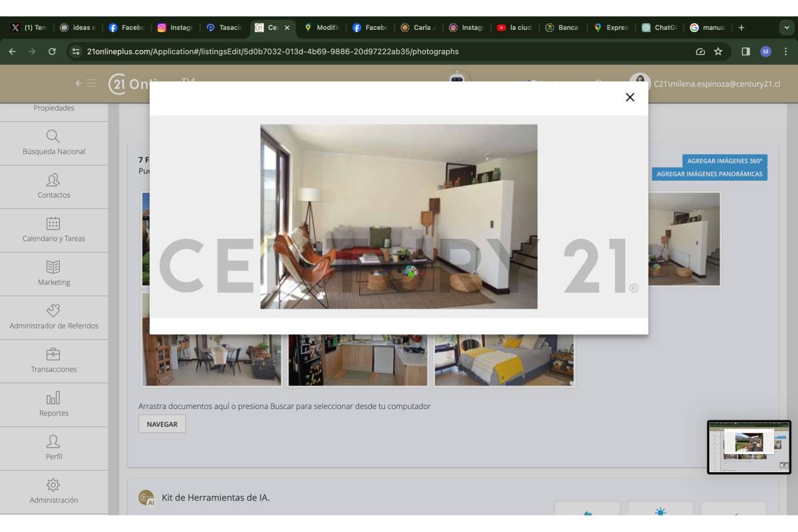Open the screenshot preview thumbnail
The height and width of the screenshot is (532, 798).
pos(749,447)
